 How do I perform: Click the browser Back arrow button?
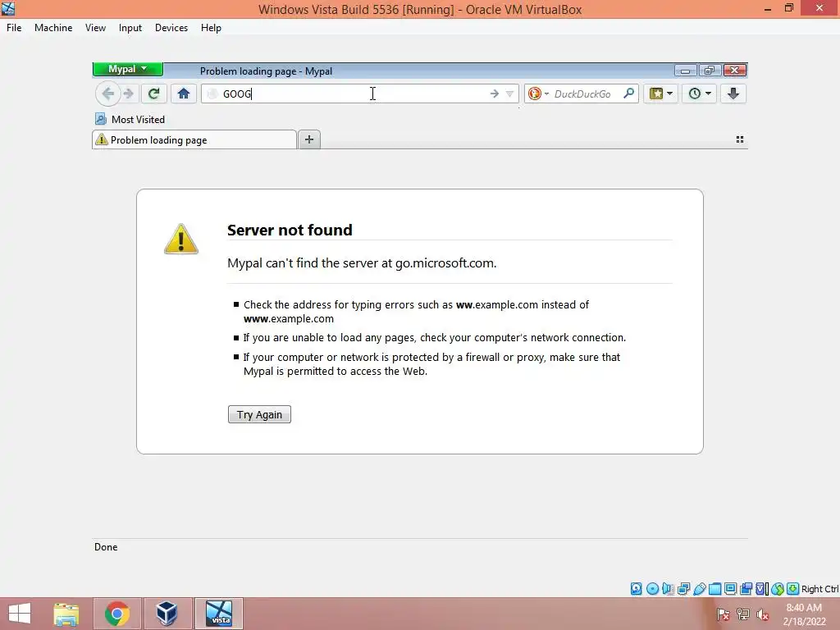pyautogui.click(x=107, y=94)
